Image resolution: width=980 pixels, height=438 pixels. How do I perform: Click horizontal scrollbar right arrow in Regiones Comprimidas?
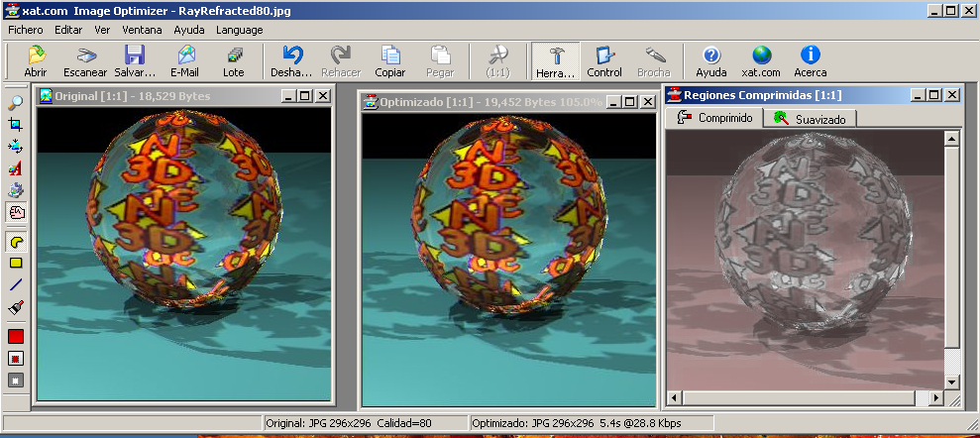pyautogui.click(x=936, y=397)
